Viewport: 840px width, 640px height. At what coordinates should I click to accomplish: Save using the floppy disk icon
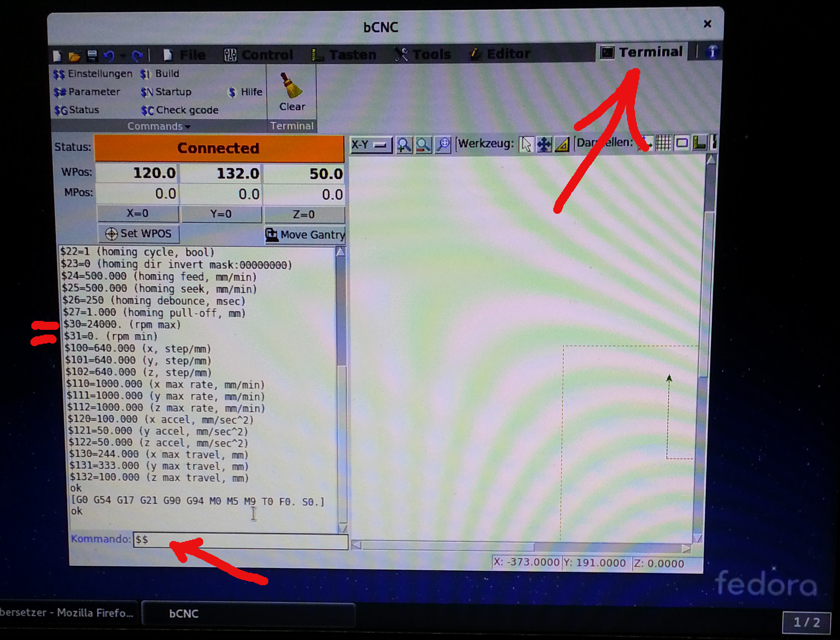(x=92, y=56)
